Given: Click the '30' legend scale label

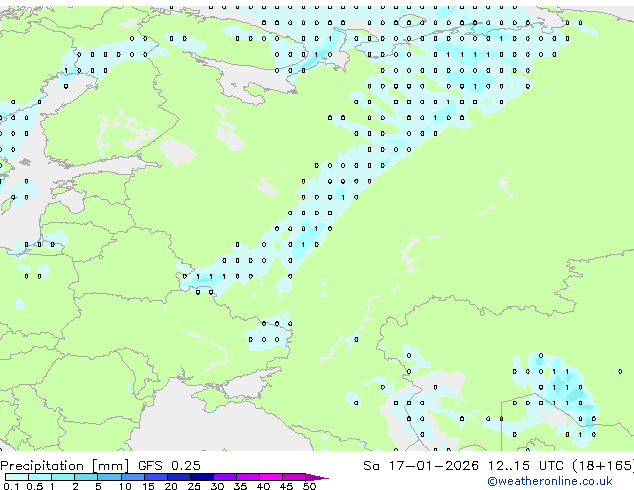Looking at the screenshot, I should [x=217, y=486].
